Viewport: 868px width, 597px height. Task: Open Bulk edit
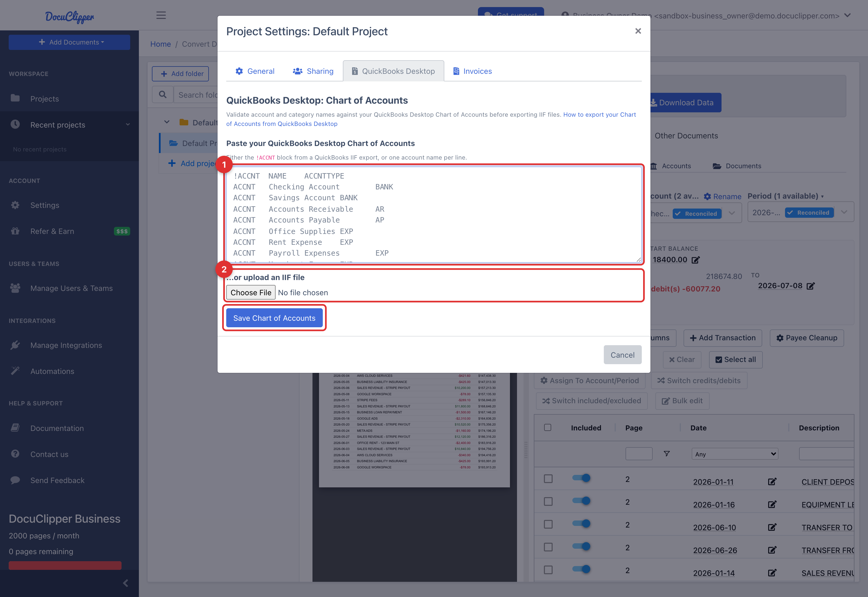tap(682, 401)
